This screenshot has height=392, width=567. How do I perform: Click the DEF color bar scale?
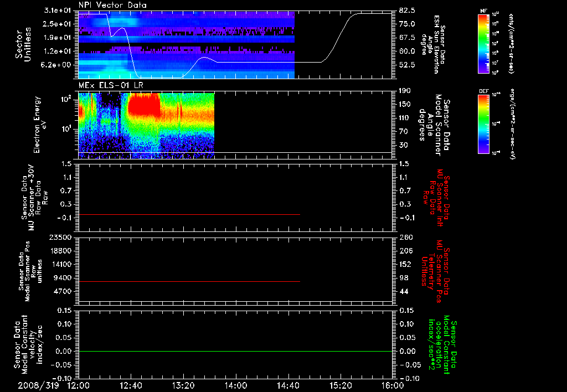point(484,123)
